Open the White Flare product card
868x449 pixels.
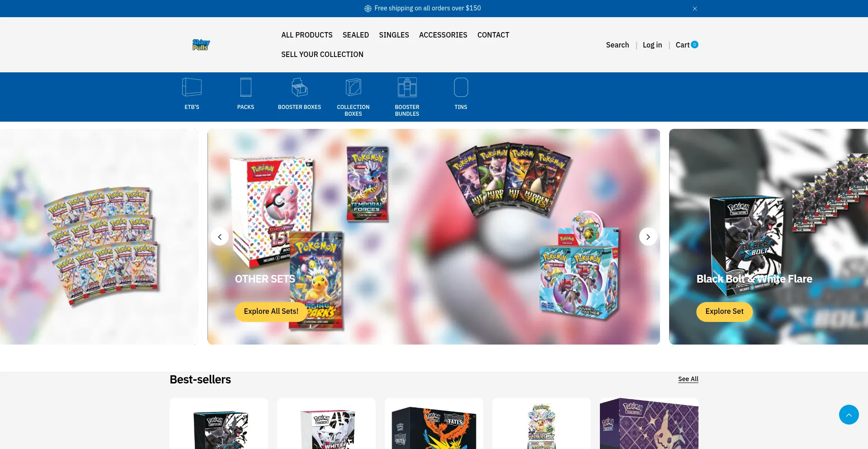[326, 424]
